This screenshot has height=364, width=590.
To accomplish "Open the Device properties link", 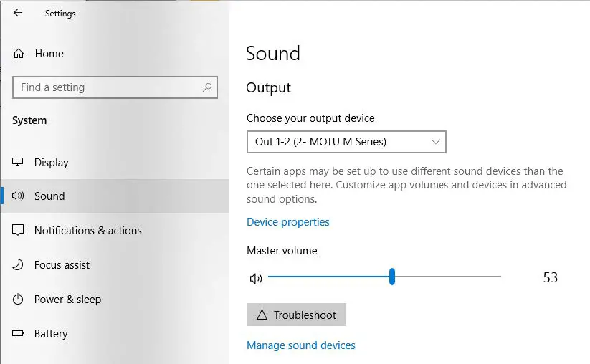I will [x=287, y=222].
